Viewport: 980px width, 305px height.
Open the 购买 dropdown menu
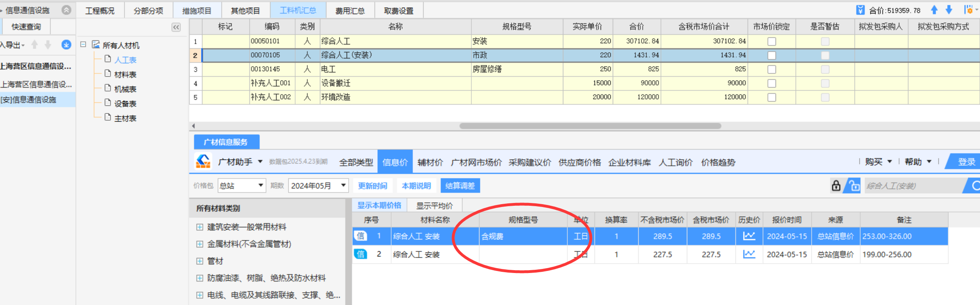click(878, 162)
